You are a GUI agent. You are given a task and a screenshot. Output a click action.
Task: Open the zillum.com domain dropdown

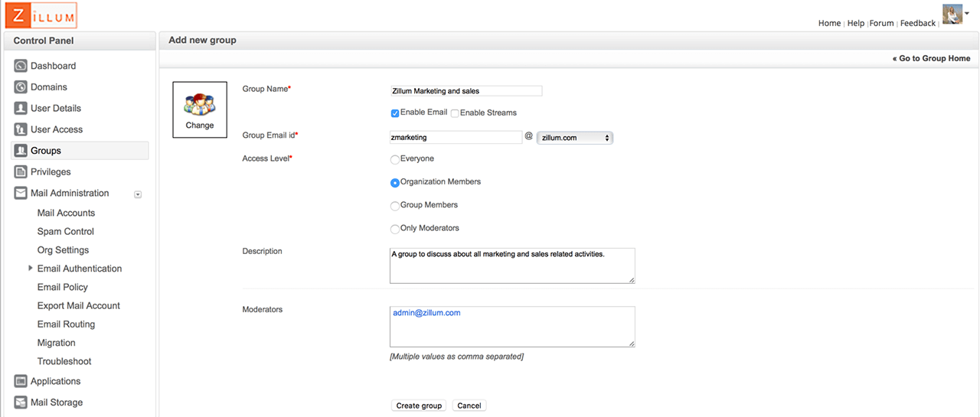[575, 138]
